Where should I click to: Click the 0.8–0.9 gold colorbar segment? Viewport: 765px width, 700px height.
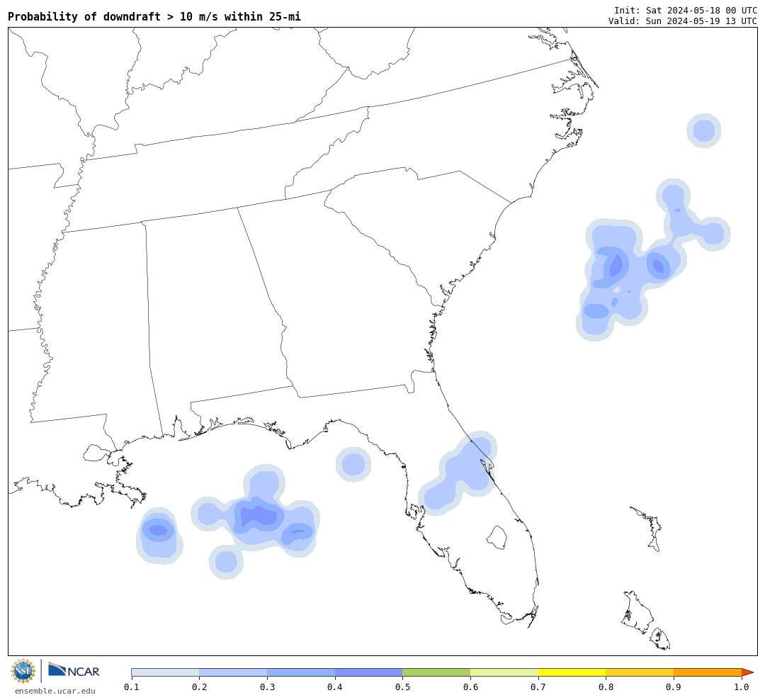coord(640,672)
